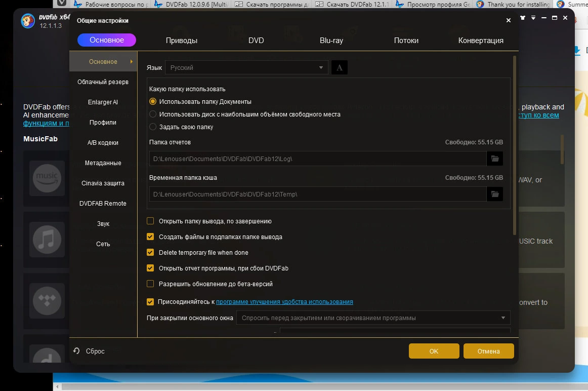Screen dimensions: 588x391
Task: Open browser tab 'Скачать DVDFab 12.1.1'
Action: pyautogui.click(x=352, y=4)
